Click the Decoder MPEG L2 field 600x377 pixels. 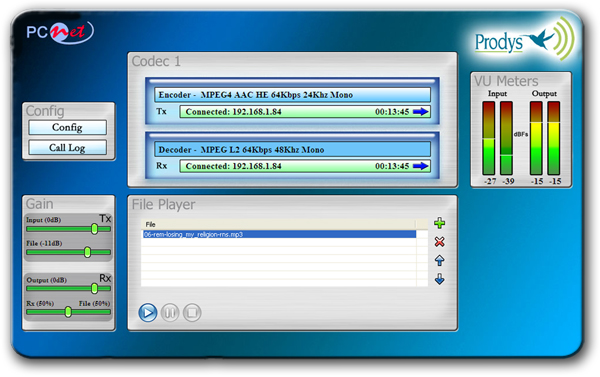pos(292,150)
